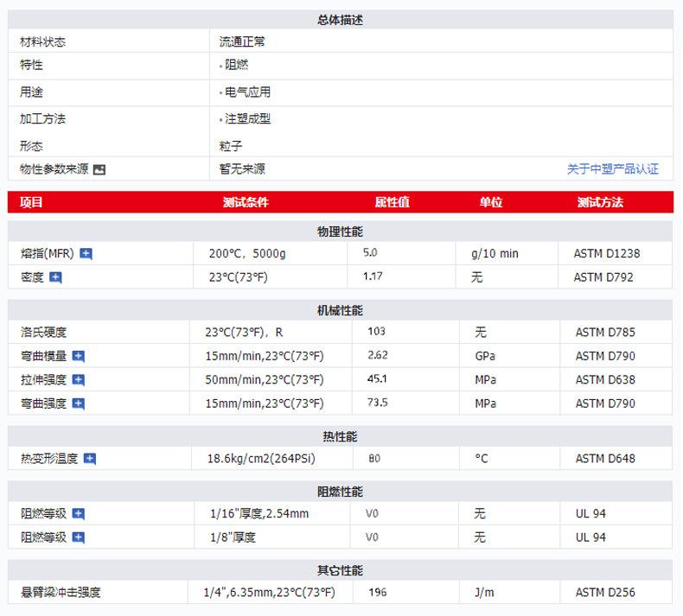683x616 pixels.
Task: Click the plus icon next to 密度
Action: pos(56,277)
